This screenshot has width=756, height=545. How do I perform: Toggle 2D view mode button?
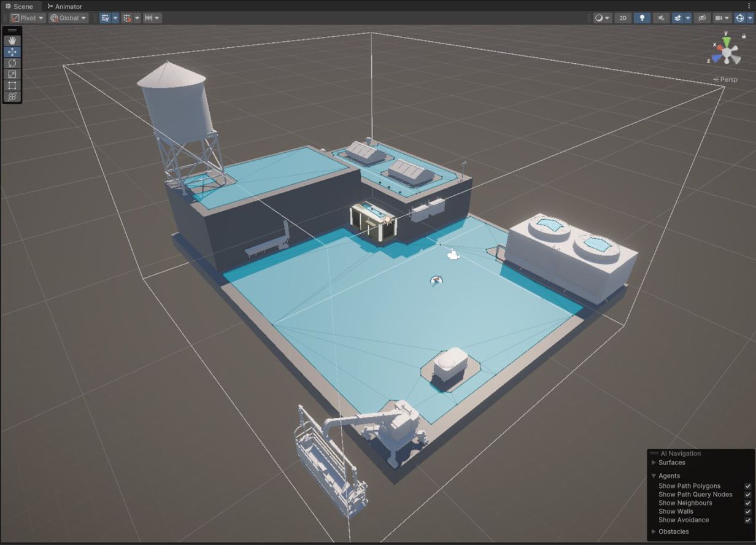[623, 18]
